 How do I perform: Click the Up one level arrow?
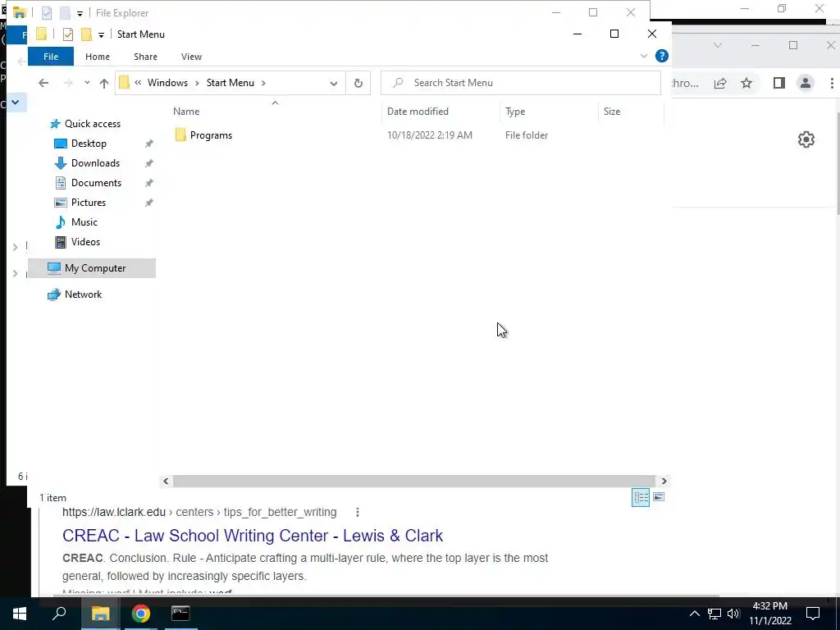point(104,83)
